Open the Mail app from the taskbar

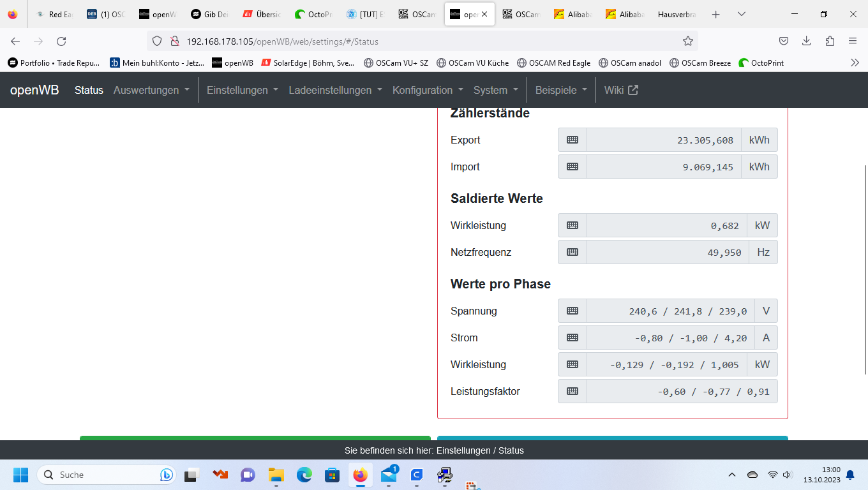point(388,475)
